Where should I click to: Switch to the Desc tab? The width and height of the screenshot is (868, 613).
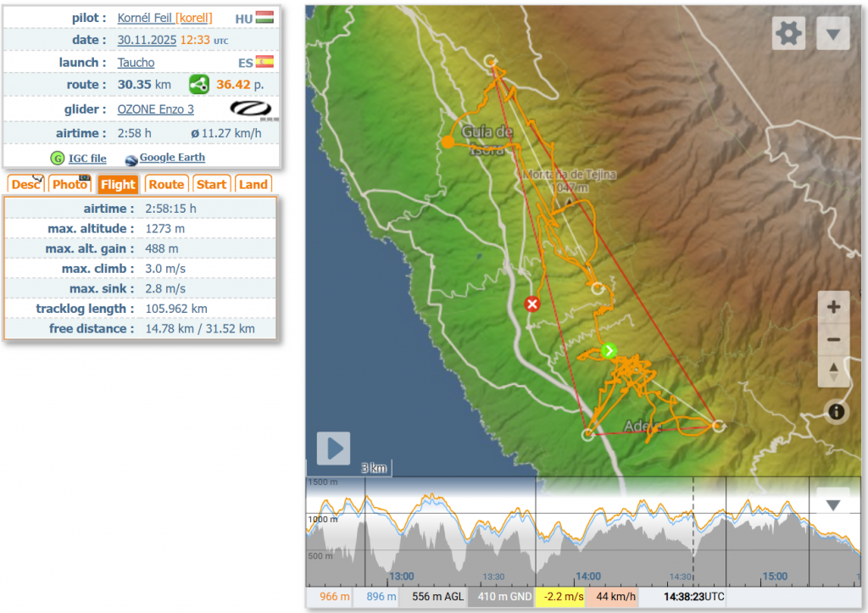(x=25, y=185)
